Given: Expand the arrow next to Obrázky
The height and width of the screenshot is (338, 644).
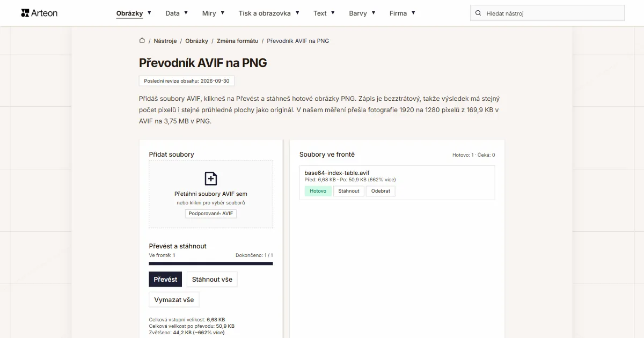Looking at the screenshot, I should pyautogui.click(x=149, y=13).
